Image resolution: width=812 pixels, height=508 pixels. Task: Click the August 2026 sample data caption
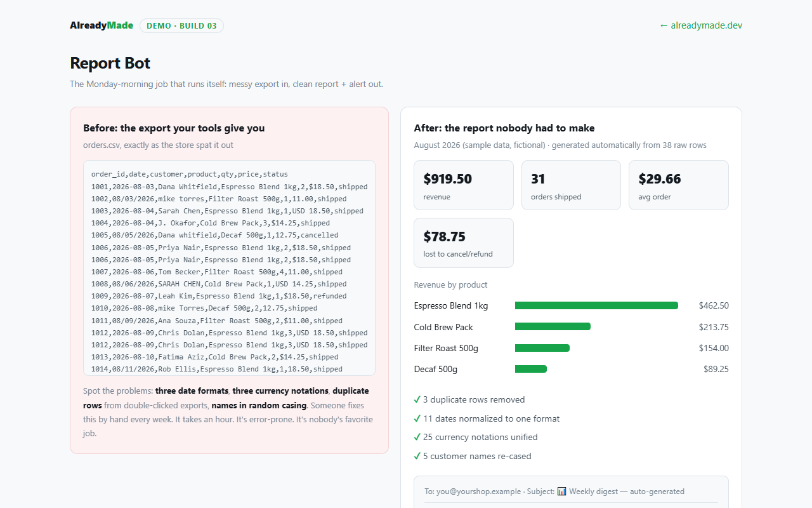[560, 145]
